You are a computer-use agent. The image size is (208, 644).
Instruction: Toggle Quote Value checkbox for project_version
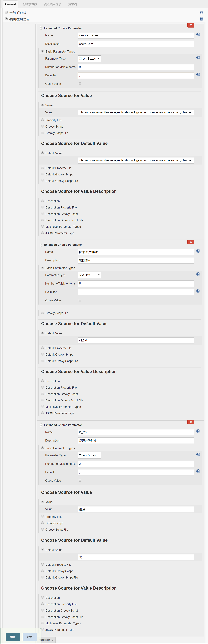[x=80, y=300]
